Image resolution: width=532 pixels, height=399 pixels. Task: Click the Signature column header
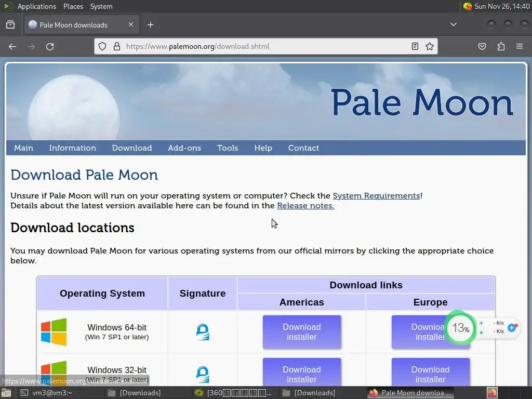pyautogui.click(x=203, y=294)
